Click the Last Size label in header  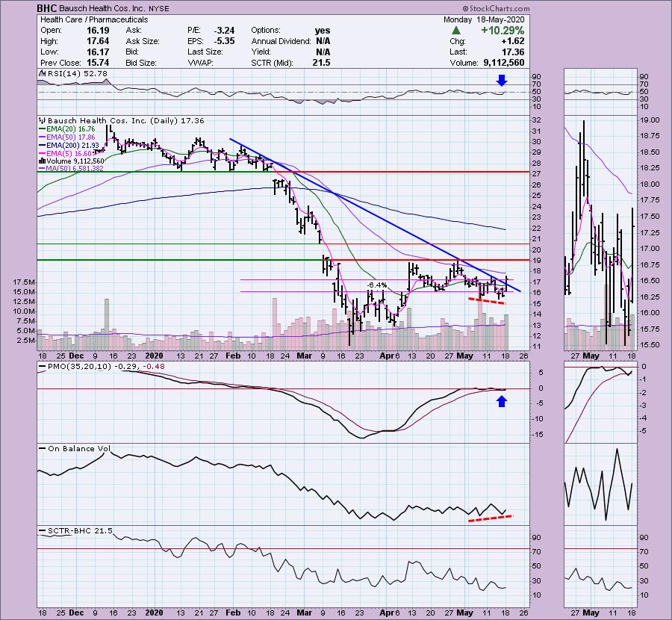point(205,52)
